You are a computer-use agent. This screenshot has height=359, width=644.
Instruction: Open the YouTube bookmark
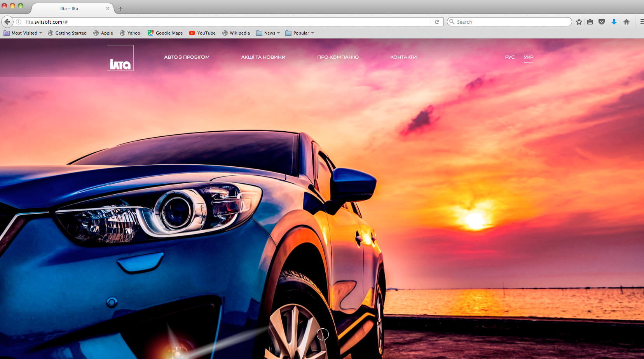tap(202, 33)
